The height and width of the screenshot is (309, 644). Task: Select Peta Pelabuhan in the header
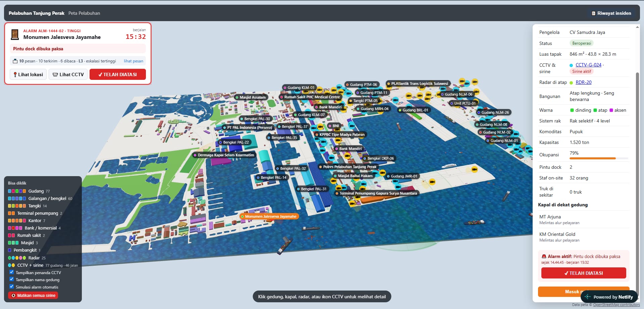tap(84, 13)
